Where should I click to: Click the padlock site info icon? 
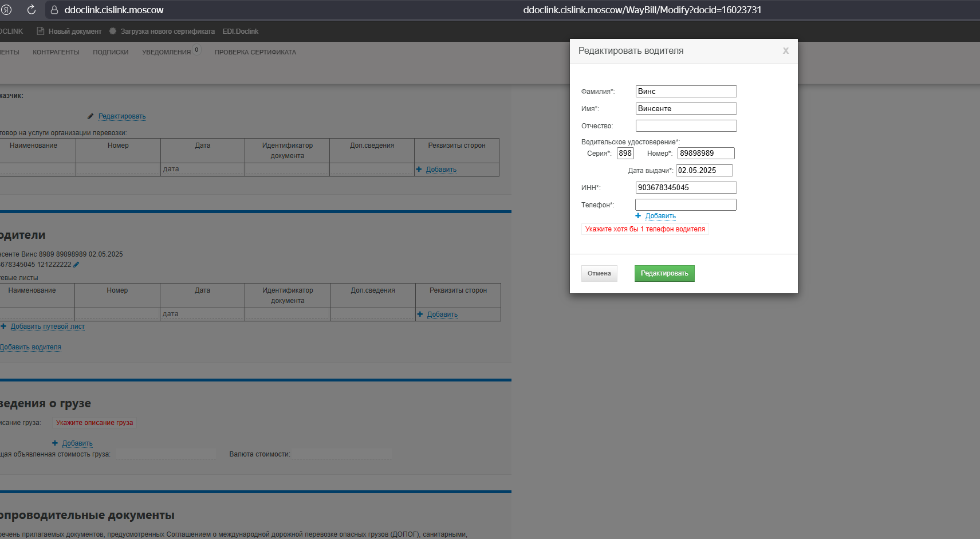point(54,10)
